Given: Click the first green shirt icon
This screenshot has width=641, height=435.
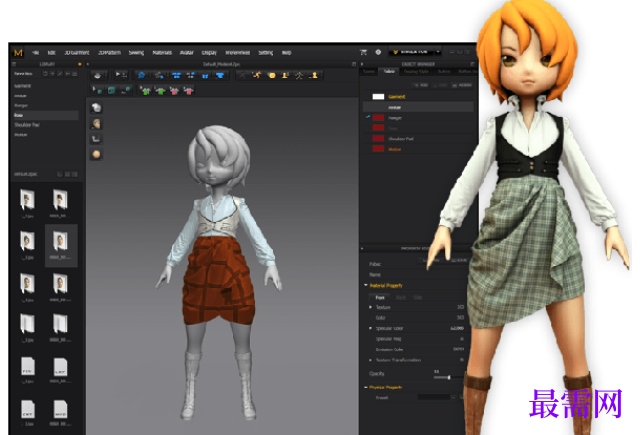Looking at the screenshot, I should point(145,90).
